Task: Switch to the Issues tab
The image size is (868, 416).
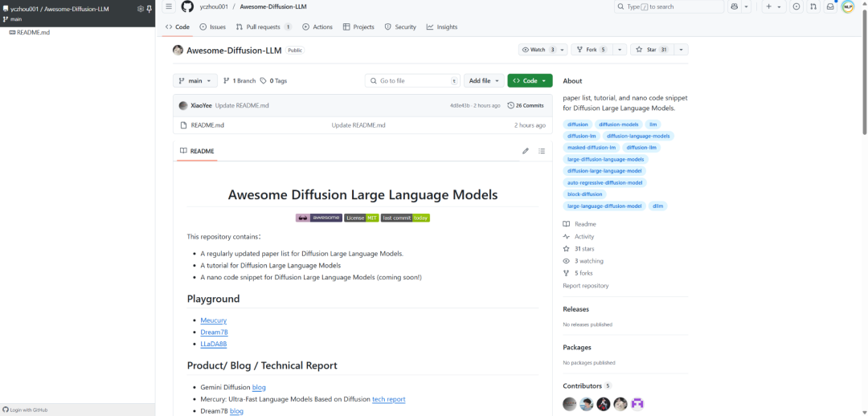Action: (x=212, y=27)
